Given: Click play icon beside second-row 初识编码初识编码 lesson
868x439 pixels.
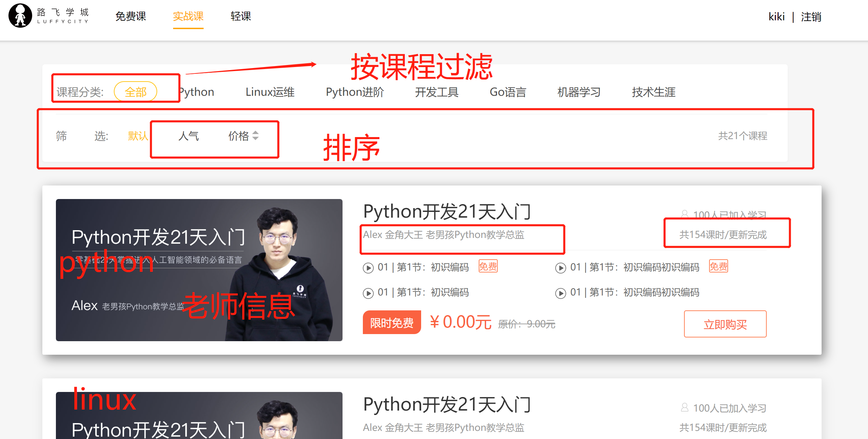Looking at the screenshot, I should [560, 293].
